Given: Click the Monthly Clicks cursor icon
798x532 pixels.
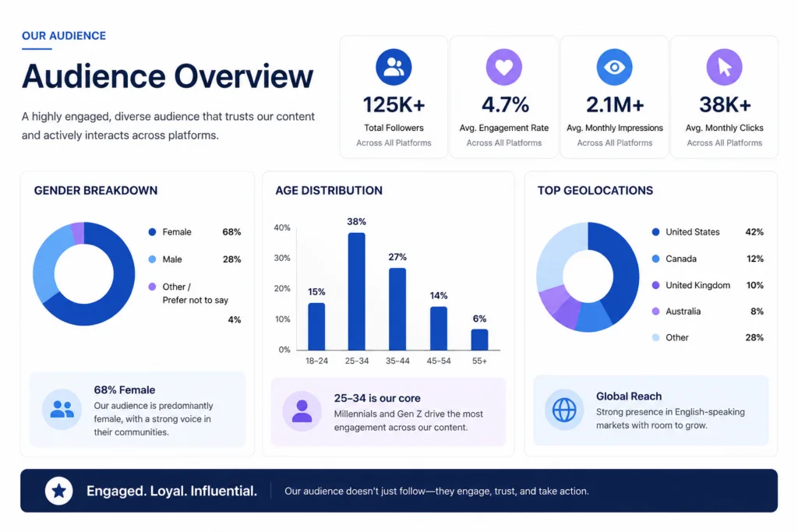Looking at the screenshot, I should point(724,67).
